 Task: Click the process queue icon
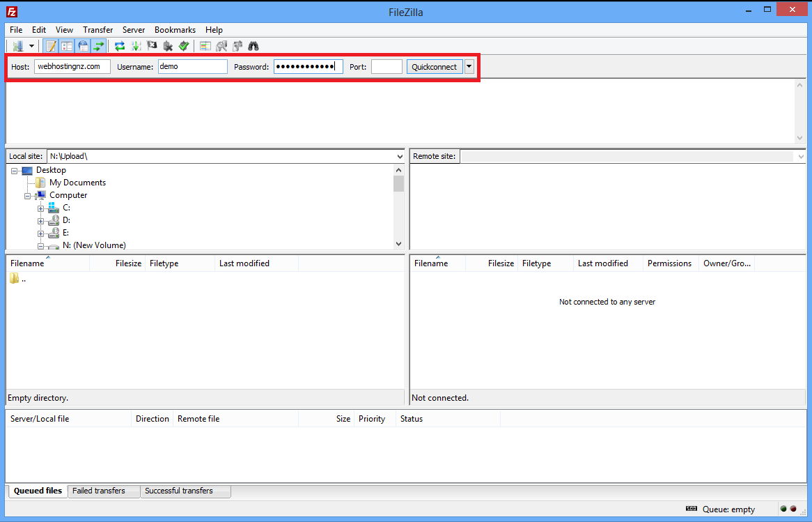(136, 46)
